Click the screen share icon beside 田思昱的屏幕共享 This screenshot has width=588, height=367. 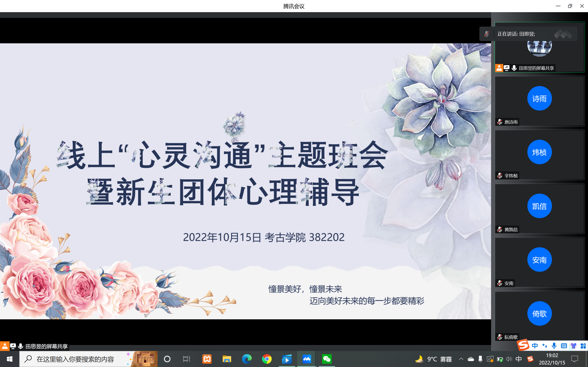click(507, 68)
